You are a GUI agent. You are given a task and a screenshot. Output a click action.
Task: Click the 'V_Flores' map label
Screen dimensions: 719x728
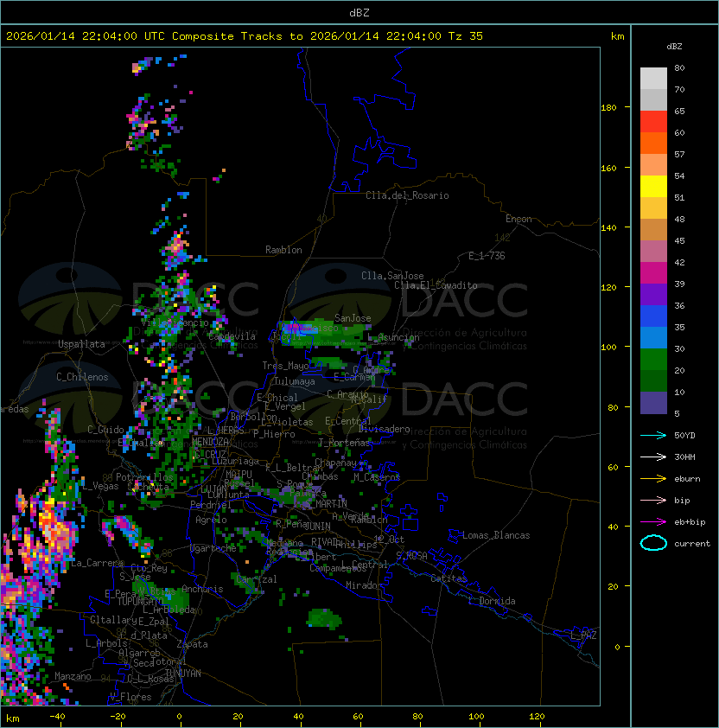(x=130, y=697)
